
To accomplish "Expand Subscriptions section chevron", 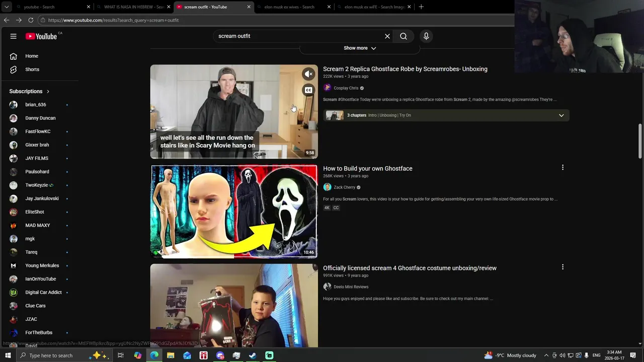I will click(x=48, y=92).
